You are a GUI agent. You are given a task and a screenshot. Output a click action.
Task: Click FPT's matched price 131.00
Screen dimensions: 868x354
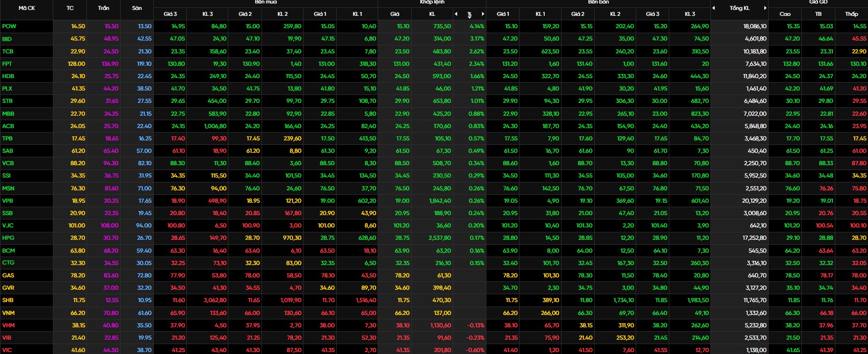tap(401, 64)
